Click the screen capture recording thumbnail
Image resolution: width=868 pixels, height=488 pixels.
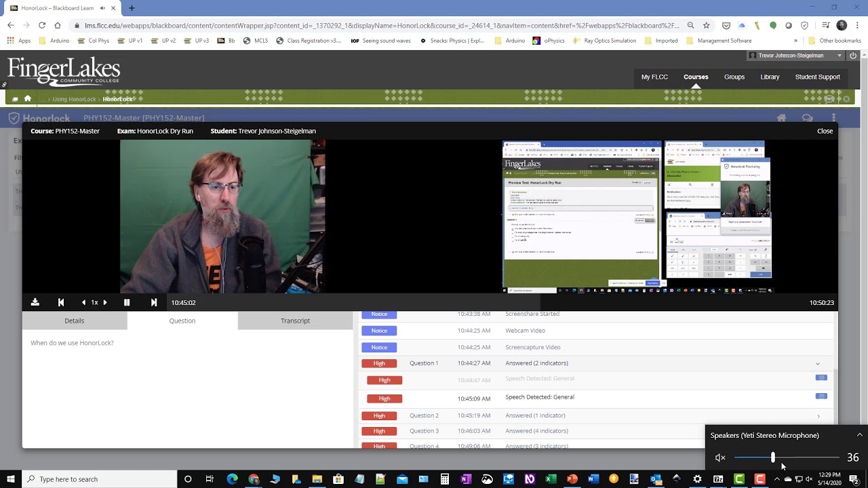637,216
